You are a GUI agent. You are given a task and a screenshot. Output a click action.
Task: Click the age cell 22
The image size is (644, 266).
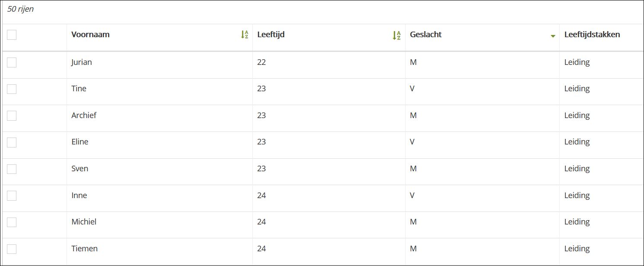261,62
